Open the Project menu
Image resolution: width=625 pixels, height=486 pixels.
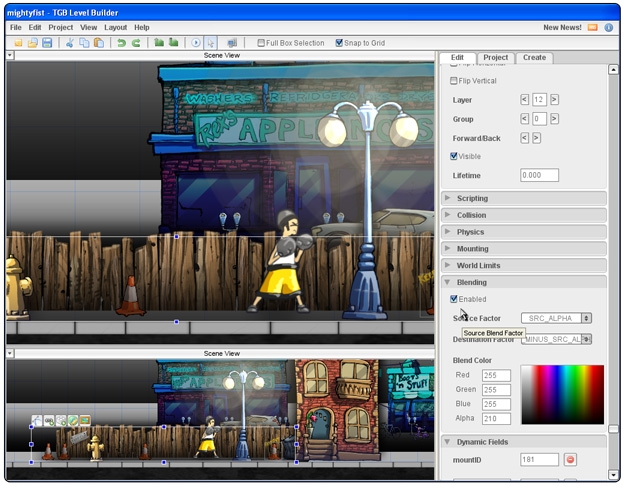[61, 28]
